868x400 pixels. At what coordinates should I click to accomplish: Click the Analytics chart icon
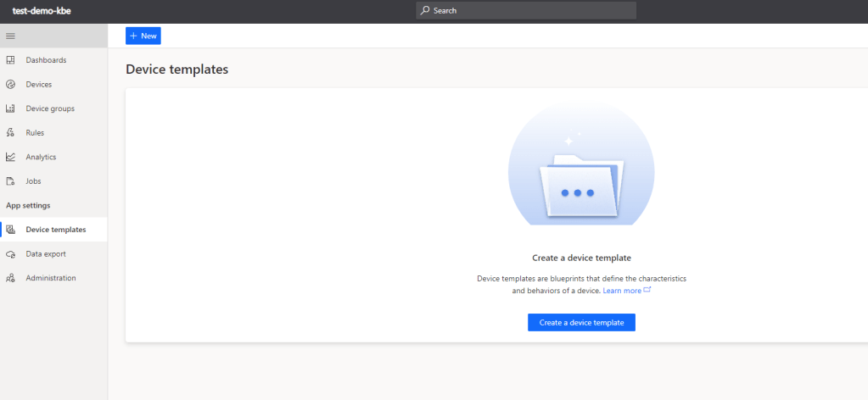click(10, 157)
